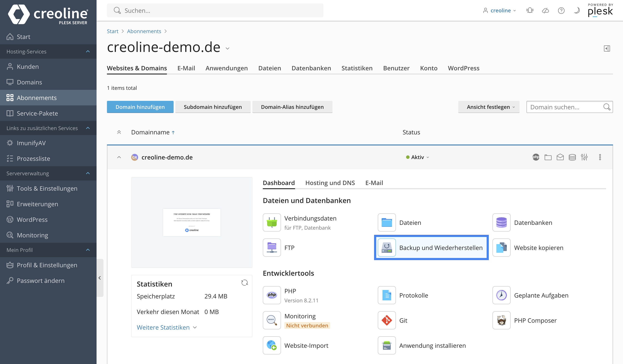The width and height of the screenshot is (623, 364).
Task: Click Subdomain hinzufügen button
Action: [213, 107]
